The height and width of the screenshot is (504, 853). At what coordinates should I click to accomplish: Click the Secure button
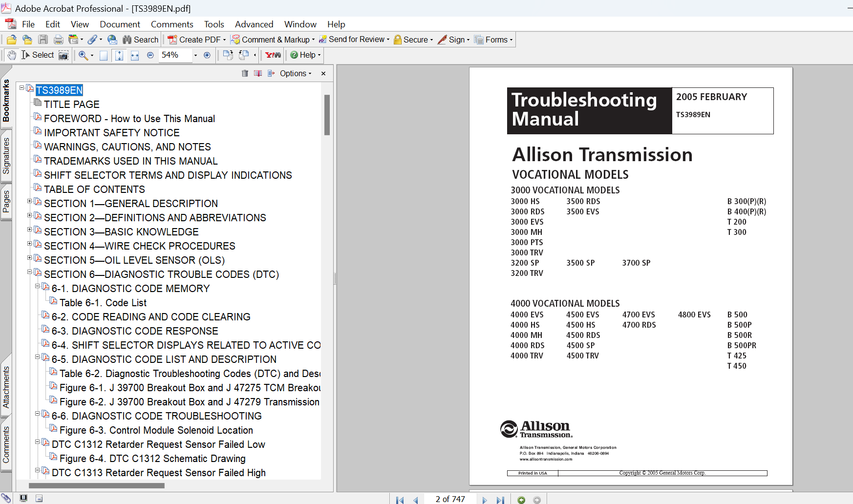pyautogui.click(x=413, y=40)
